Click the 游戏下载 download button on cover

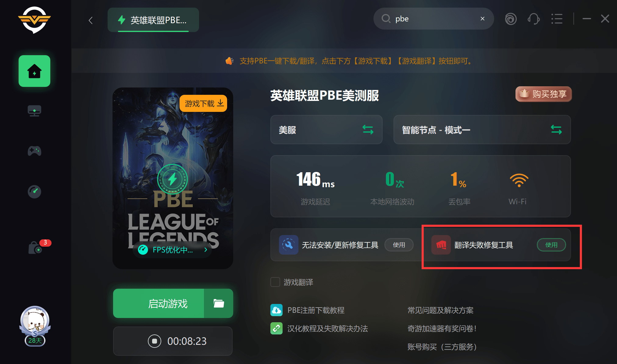point(203,103)
